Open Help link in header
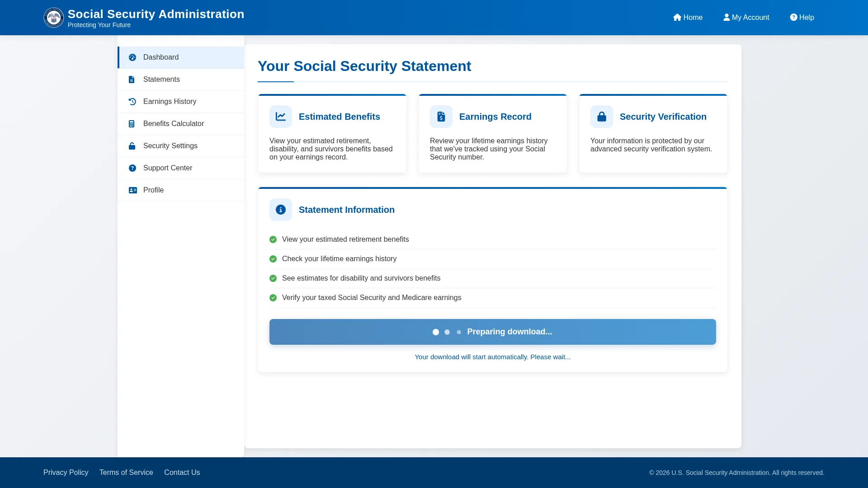868x488 pixels. click(x=802, y=17)
